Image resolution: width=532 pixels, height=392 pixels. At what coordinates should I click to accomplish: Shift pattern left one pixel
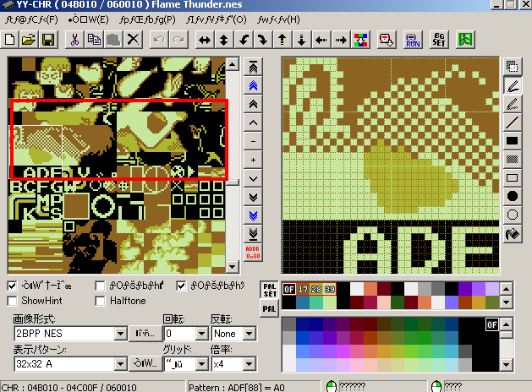tap(321, 40)
